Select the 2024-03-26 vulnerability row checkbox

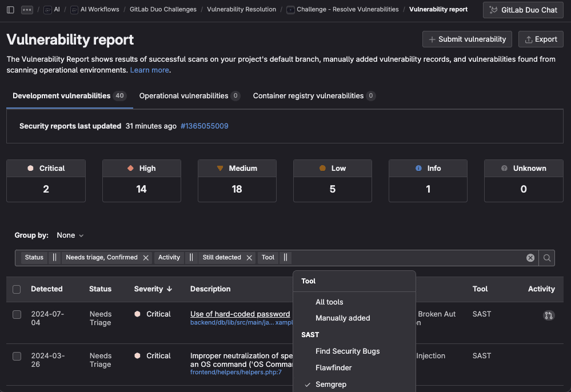17,356
